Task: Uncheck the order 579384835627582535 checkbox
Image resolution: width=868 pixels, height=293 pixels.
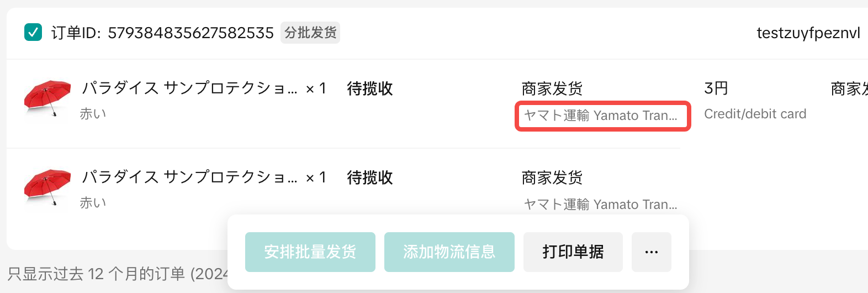Action: coord(33,33)
